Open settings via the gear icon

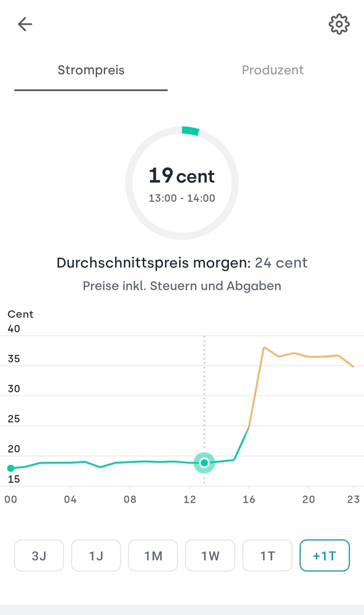click(x=339, y=24)
